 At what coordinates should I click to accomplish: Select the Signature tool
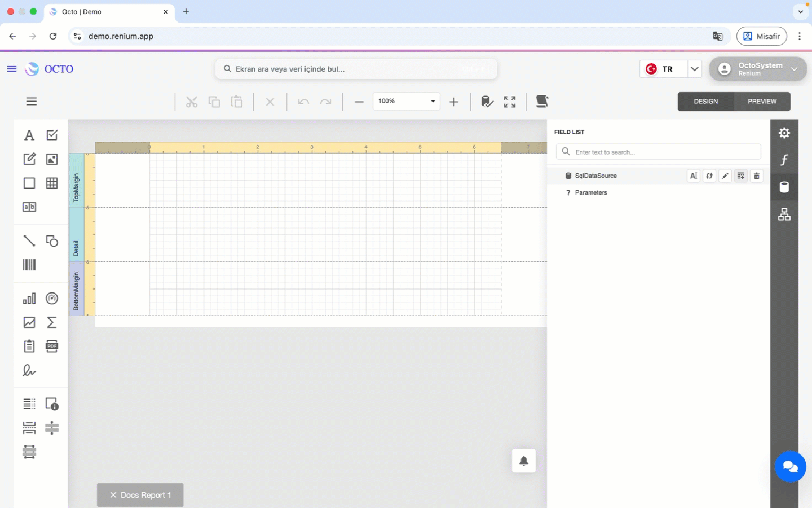point(29,370)
